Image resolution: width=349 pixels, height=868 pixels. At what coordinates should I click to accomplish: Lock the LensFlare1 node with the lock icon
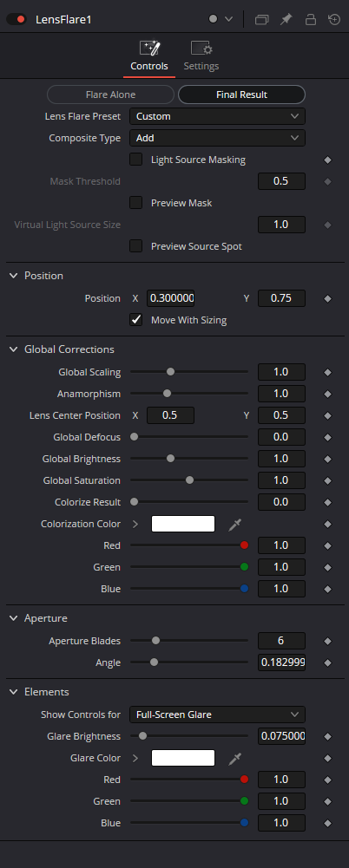tap(311, 19)
